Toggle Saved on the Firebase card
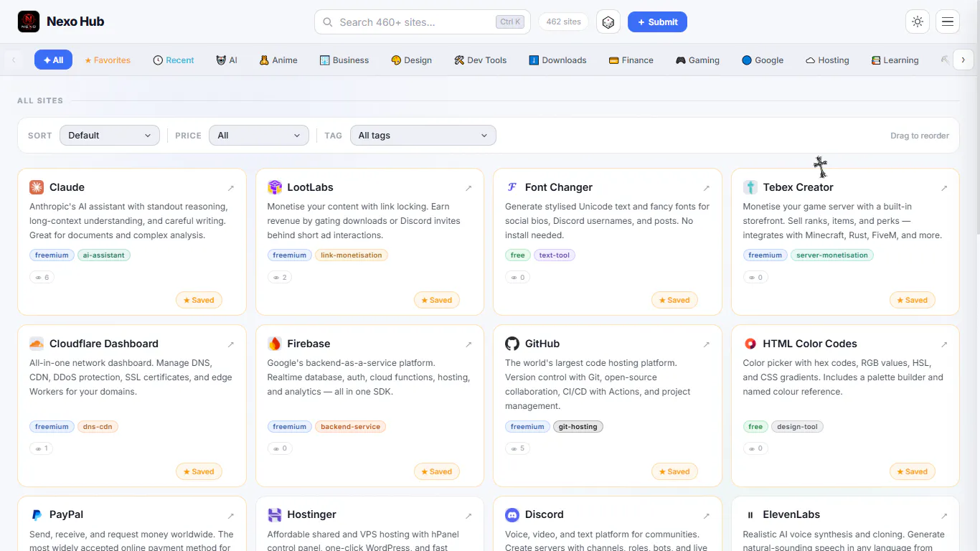Viewport: 980px width, 551px height. [437, 471]
